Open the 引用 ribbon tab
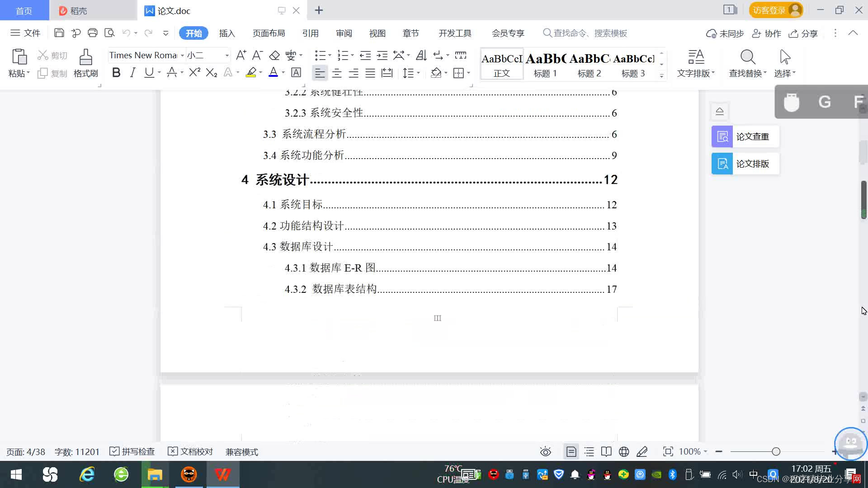Viewport: 868px width, 488px height. pyautogui.click(x=311, y=33)
